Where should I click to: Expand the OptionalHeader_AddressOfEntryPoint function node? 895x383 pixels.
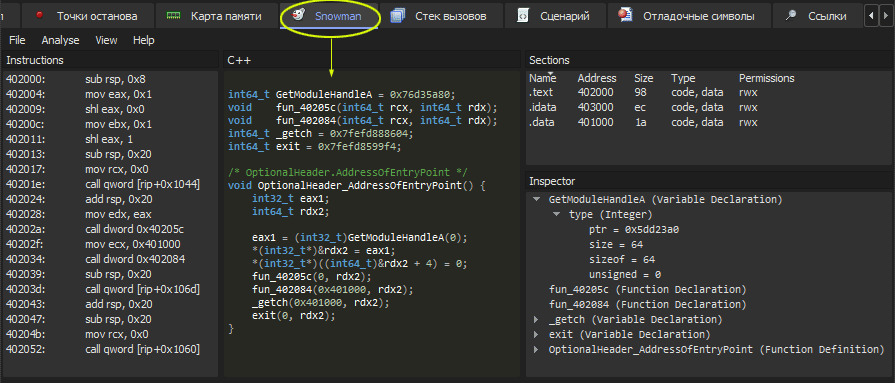click(536, 349)
